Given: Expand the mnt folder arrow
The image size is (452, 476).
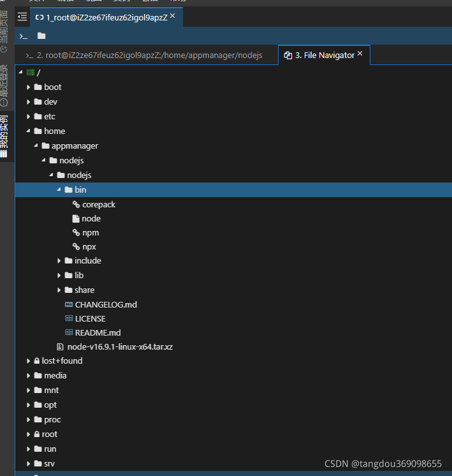Looking at the screenshot, I should click(x=28, y=390).
